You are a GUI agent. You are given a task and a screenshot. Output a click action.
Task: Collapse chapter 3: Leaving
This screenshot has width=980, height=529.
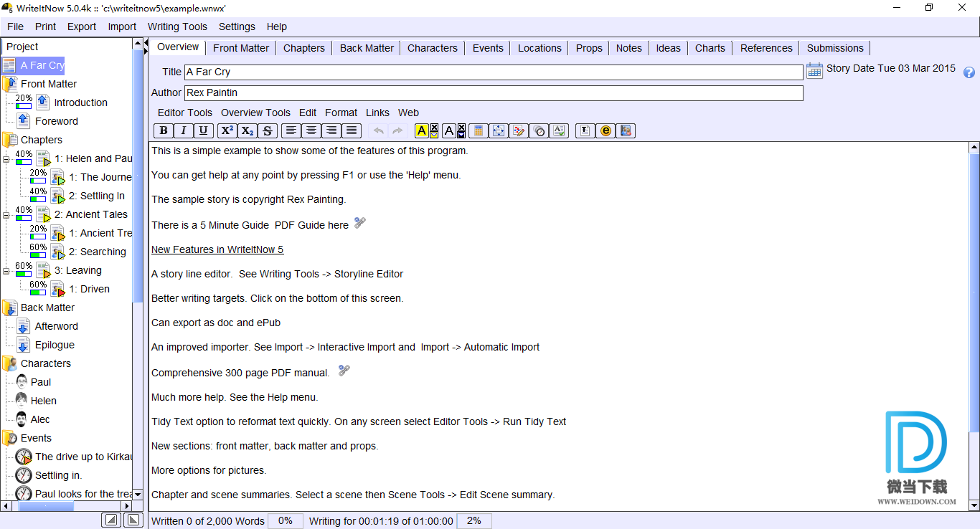(6, 271)
